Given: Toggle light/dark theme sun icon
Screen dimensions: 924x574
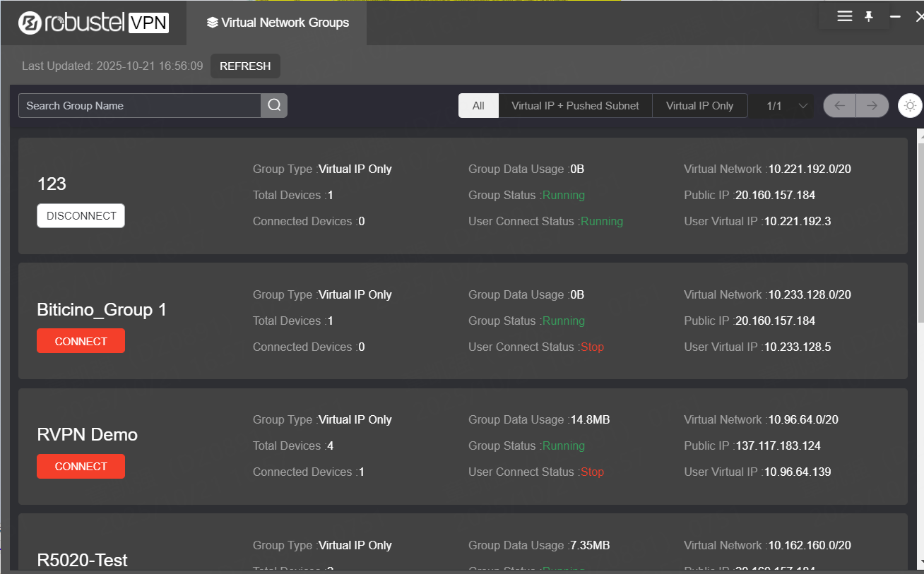Looking at the screenshot, I should (x=910, y=106).
